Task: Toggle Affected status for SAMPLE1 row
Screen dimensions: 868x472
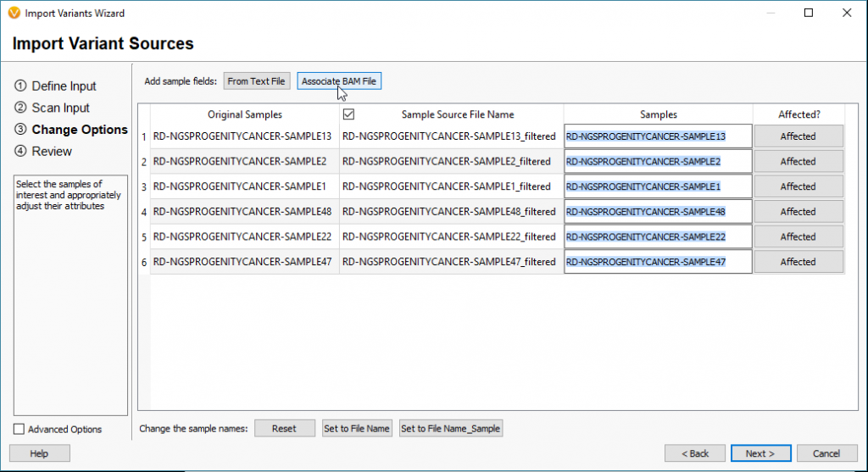Action: coord(798,186)
